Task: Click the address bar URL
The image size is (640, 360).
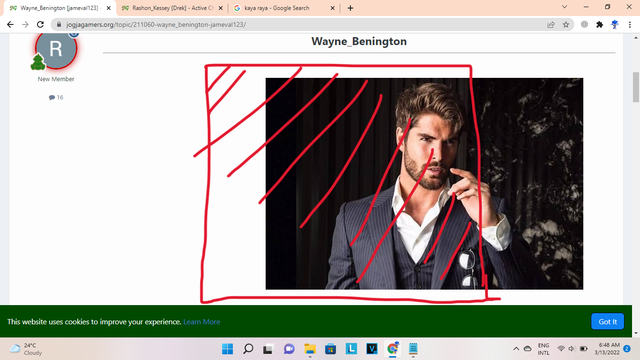Action: point(156,24)
